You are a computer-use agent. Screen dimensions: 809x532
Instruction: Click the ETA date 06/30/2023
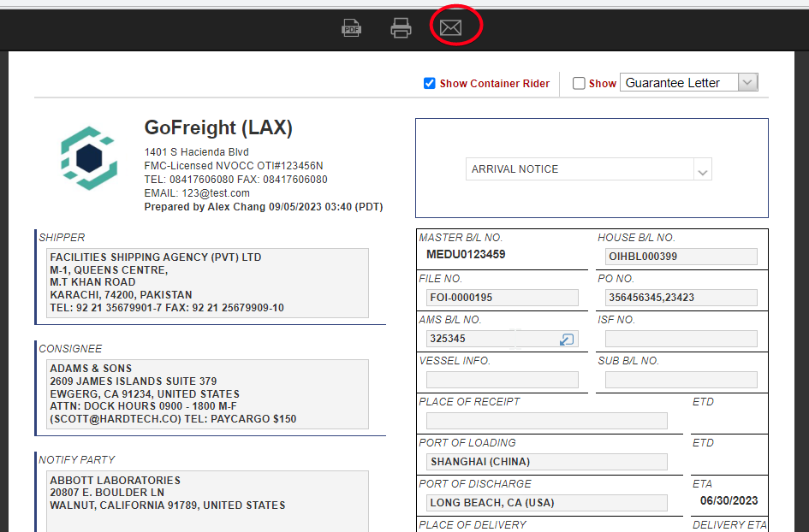pyautogui.click(x=729, y=499)
